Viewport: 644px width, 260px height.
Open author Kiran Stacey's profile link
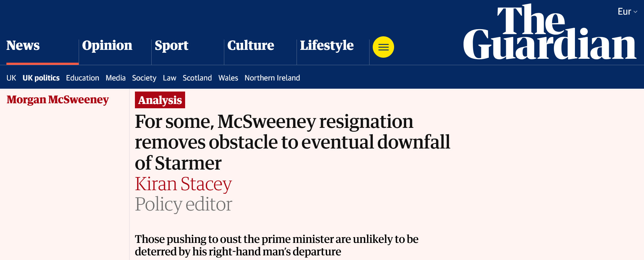click(x=183, y=184)
